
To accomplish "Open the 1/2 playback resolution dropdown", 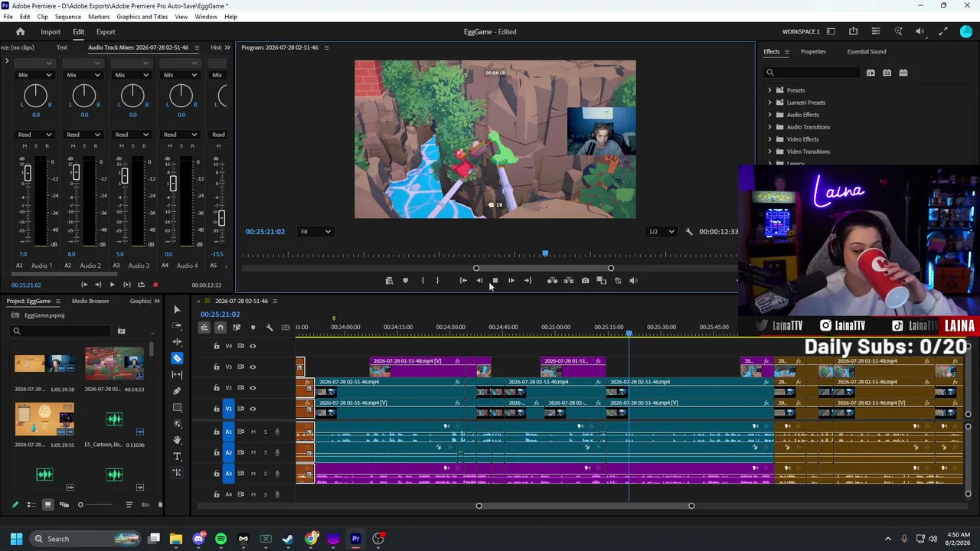I will [662, 232].
